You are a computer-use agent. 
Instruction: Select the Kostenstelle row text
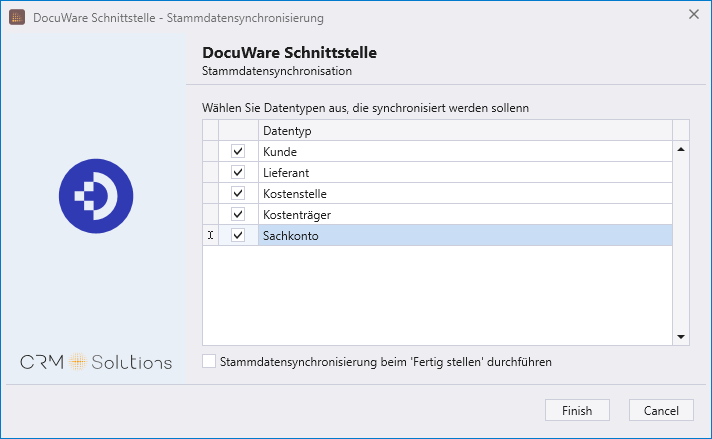(295, 194)
